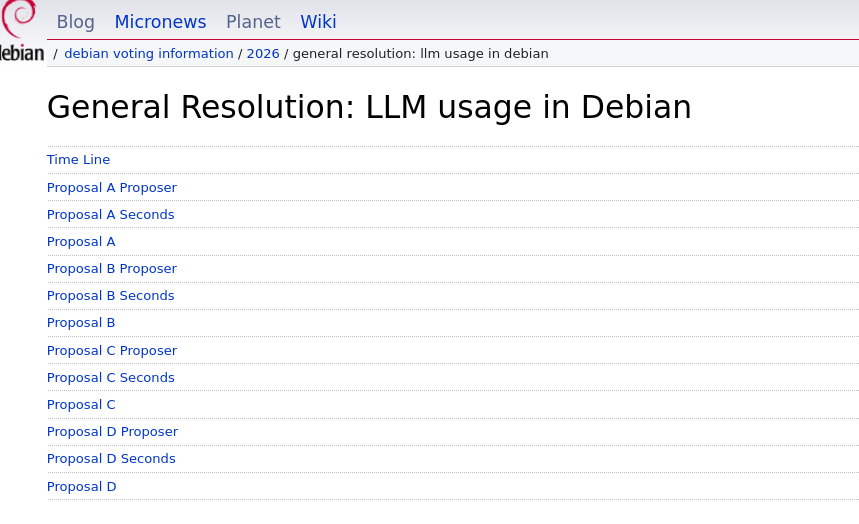Go to the Planet navigation item
Viewport: 859px width, 524px height.
tap(253, 22)
